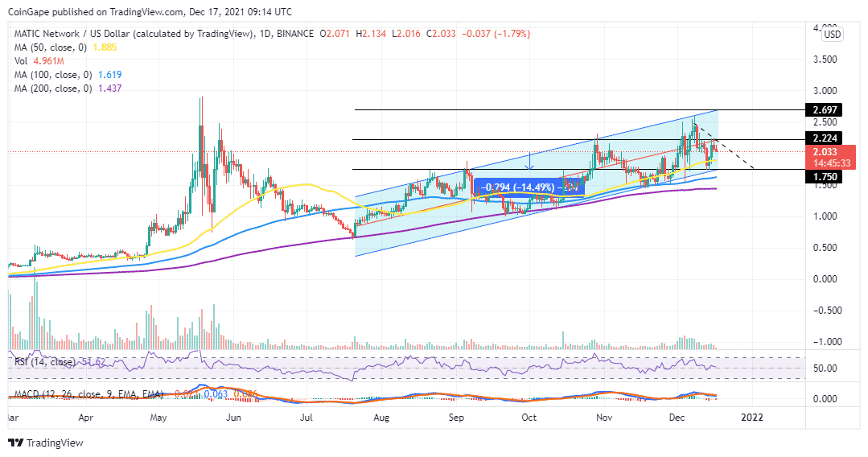This screenshot has width=868, height=457.
Task: Click the H2.134 high value
Action: point(370,34)
